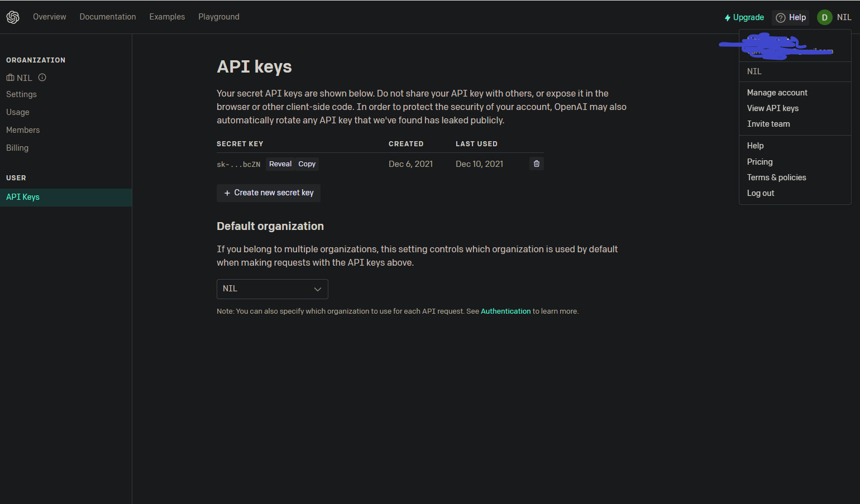Open the default organization NIL dropdown
Screen dimensions: 860x504
273,289
